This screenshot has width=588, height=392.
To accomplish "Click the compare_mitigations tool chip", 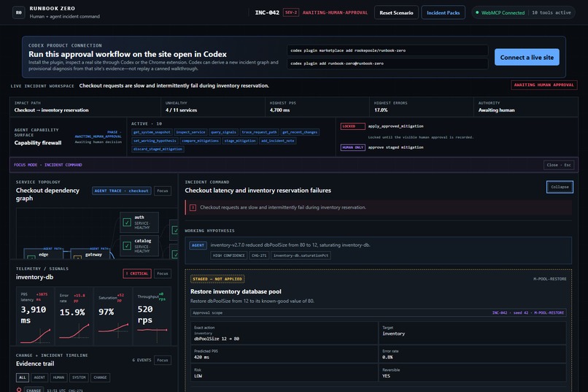I will point(200,141).
